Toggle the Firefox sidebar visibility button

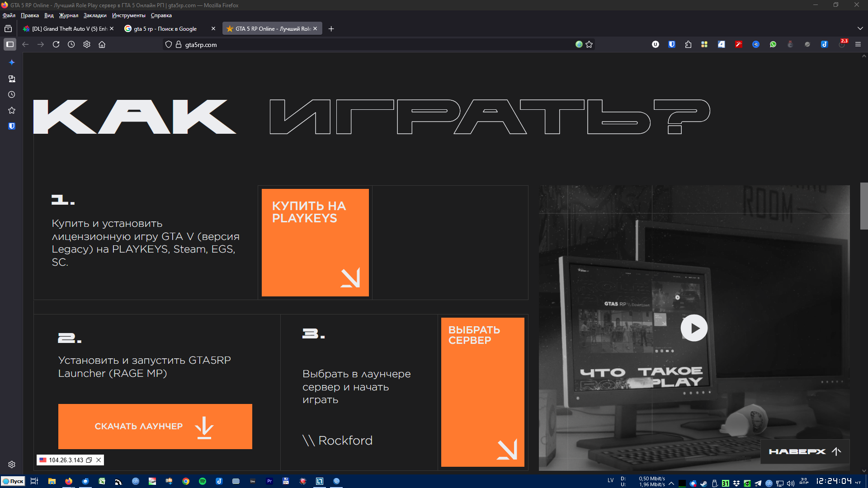click(10, 44)
